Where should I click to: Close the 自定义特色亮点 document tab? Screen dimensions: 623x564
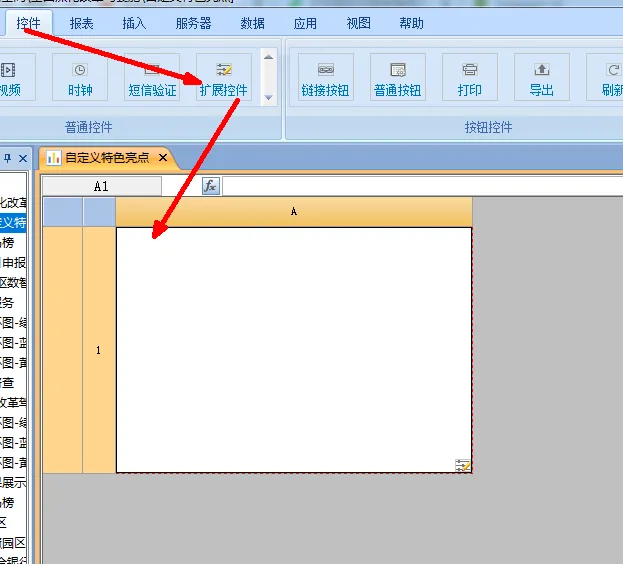click(163, 158)
